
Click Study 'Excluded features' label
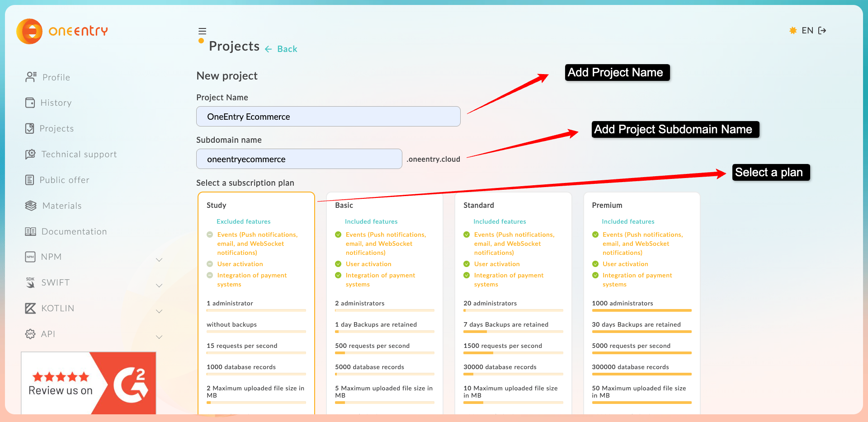[244, 221]
